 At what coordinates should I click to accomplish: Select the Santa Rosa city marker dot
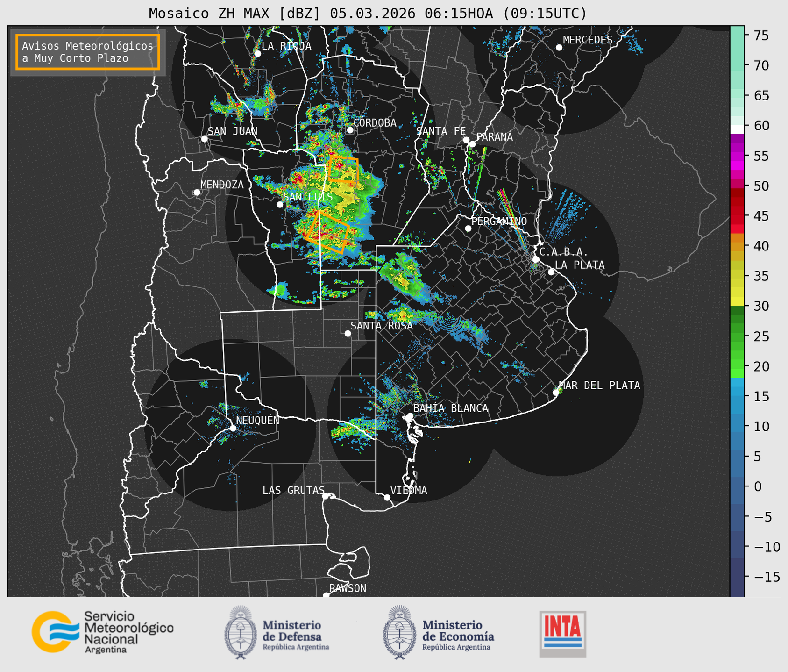348,333
